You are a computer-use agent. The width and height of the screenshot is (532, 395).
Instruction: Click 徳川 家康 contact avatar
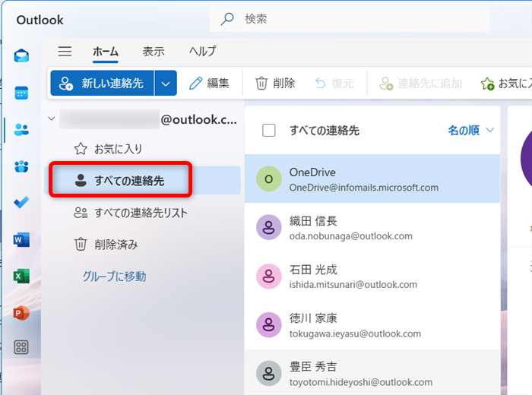[269, 325]
